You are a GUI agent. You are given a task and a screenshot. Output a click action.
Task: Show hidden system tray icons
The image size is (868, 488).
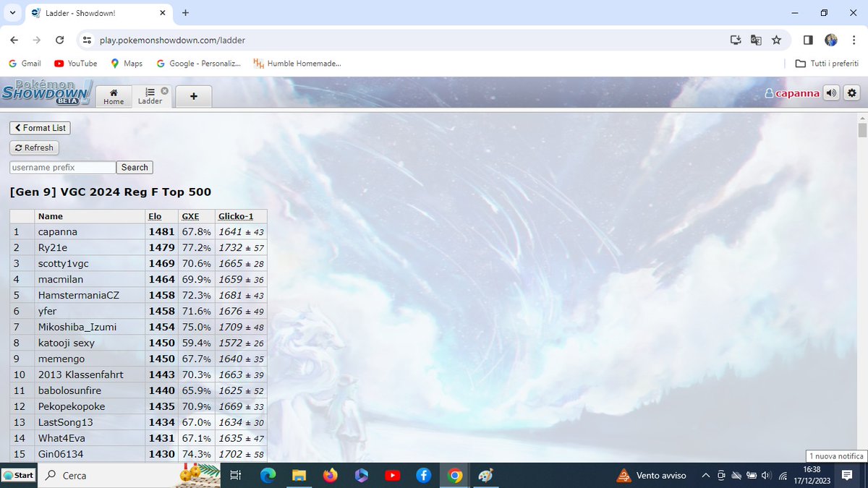pos(705,475)
